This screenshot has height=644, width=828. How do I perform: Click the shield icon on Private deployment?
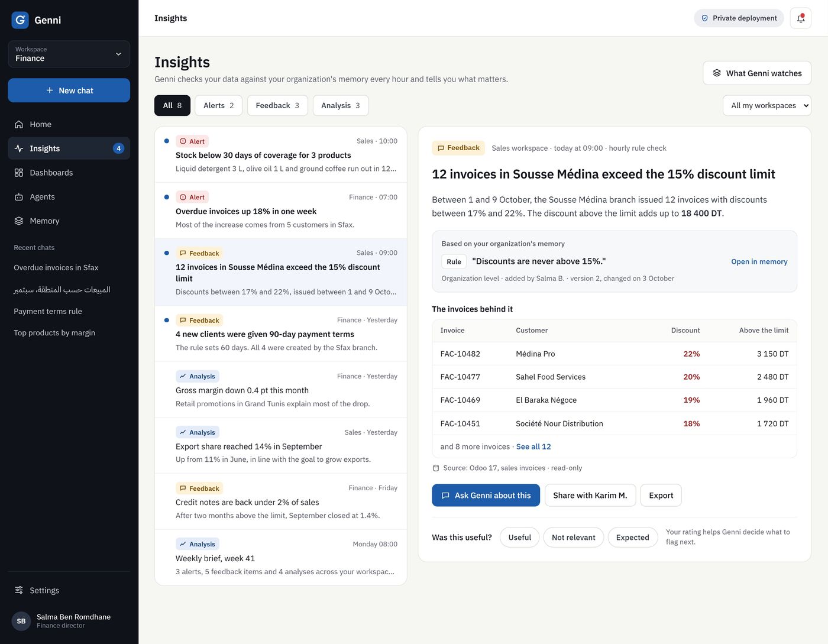pos(705,18)
